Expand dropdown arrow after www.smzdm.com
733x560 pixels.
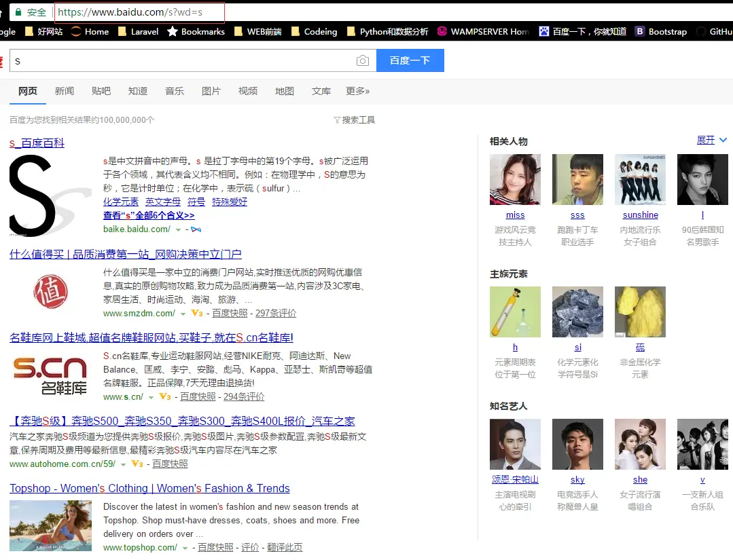point(183,314)
